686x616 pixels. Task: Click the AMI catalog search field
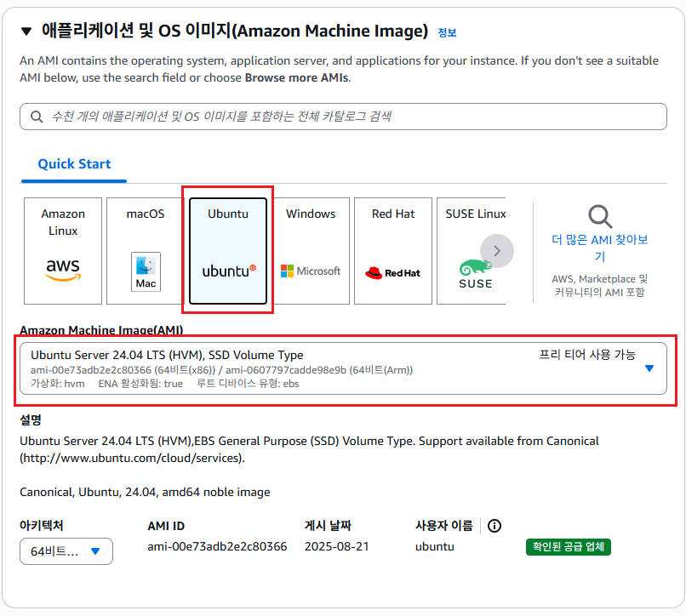[x=344, y=117]
